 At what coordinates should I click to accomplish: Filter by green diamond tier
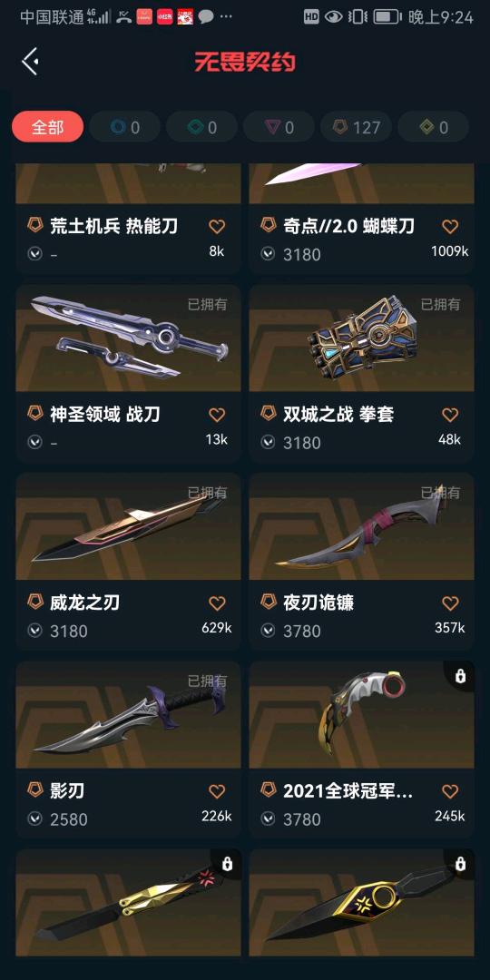pyautogui.click(x=201, y=127)
